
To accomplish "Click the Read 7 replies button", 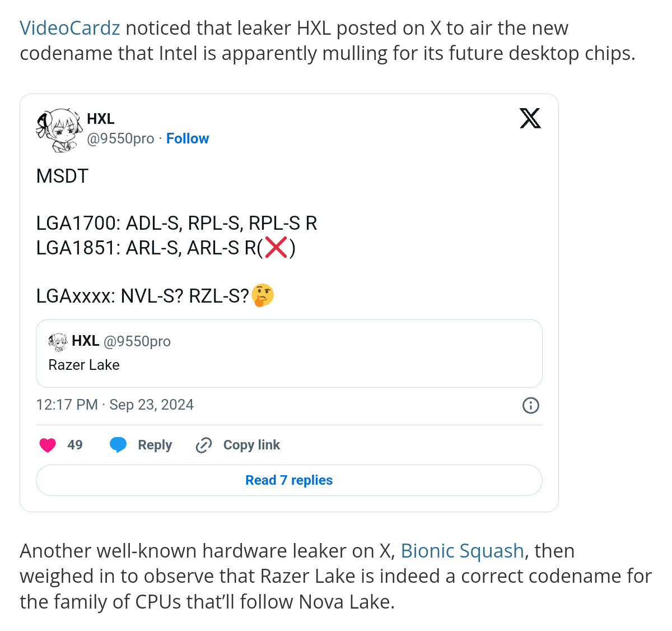I will click(x=289, y=480).
